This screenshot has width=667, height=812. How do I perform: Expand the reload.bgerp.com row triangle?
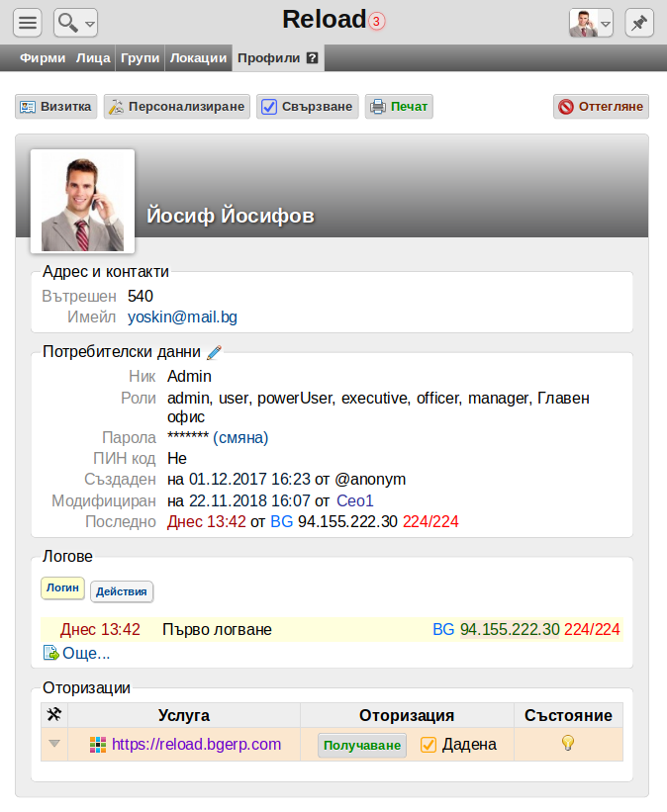click(x=53, y=744)
